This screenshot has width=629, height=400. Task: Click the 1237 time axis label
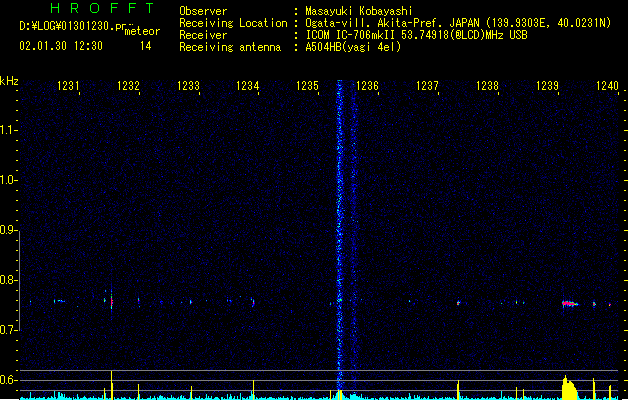[x=428, y=86]
